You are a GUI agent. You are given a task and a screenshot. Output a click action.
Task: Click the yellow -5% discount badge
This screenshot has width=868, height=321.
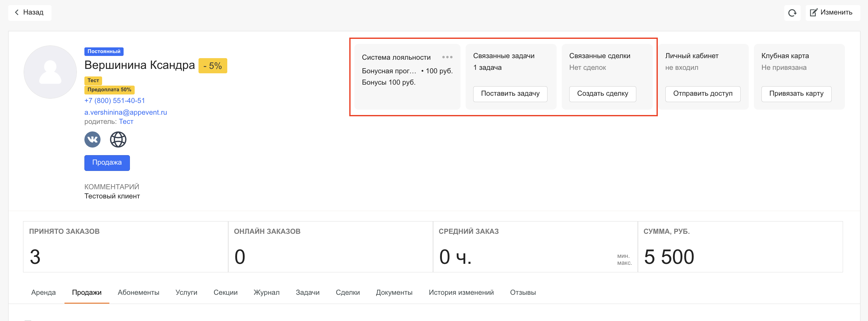click(213, 66)
